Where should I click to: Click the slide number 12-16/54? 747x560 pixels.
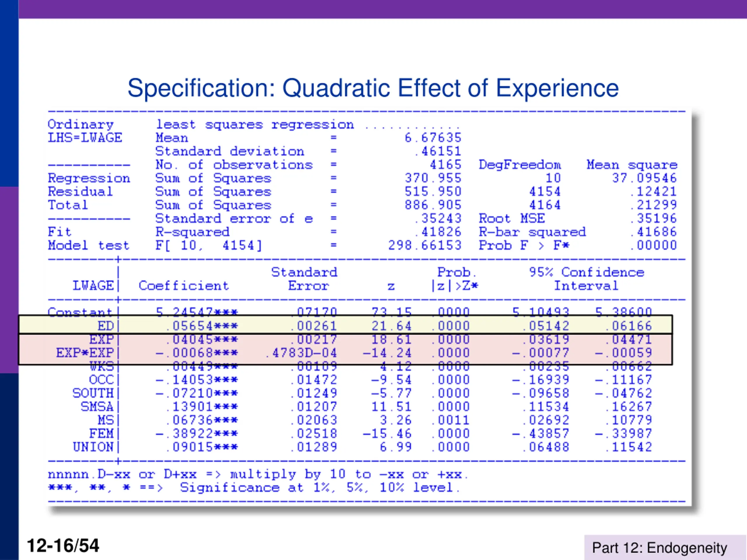63,545
